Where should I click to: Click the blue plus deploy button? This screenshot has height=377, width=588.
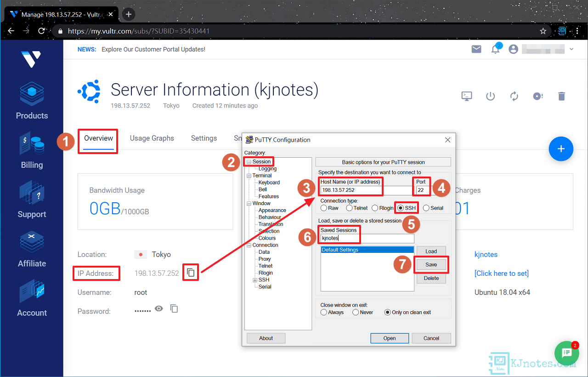[x=561, y=149]
